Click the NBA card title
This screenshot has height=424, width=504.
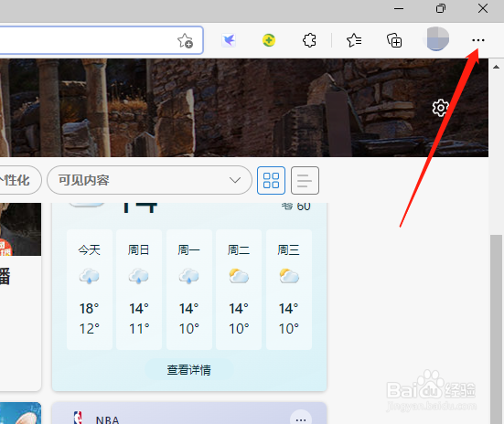[107, 419]
